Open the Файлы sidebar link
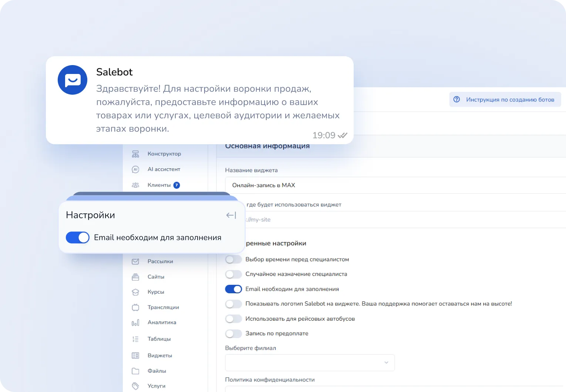 point(156,371)
